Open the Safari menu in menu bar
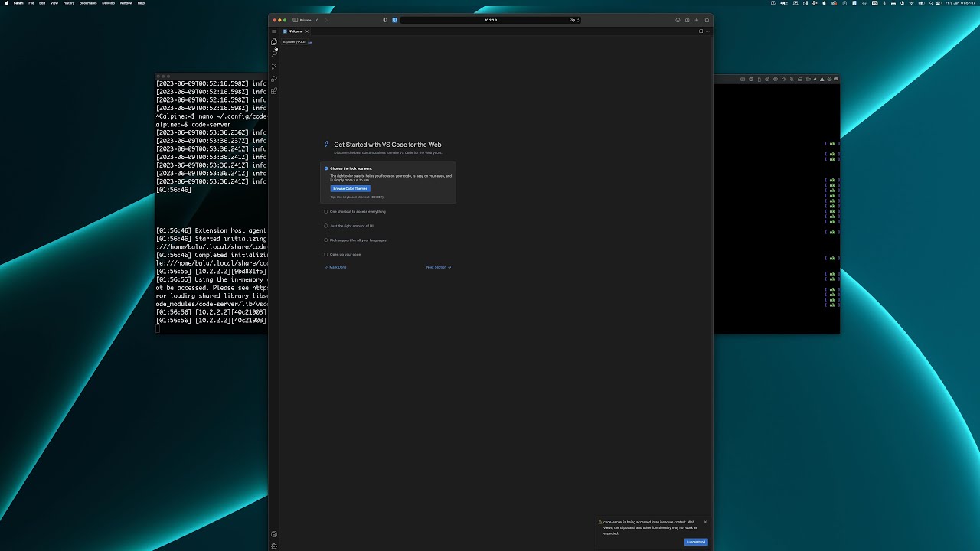980x551 pixels. 18,3
